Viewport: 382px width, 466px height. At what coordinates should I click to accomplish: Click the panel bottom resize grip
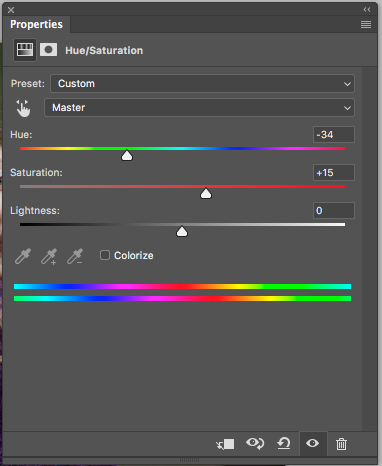point(189,460)
